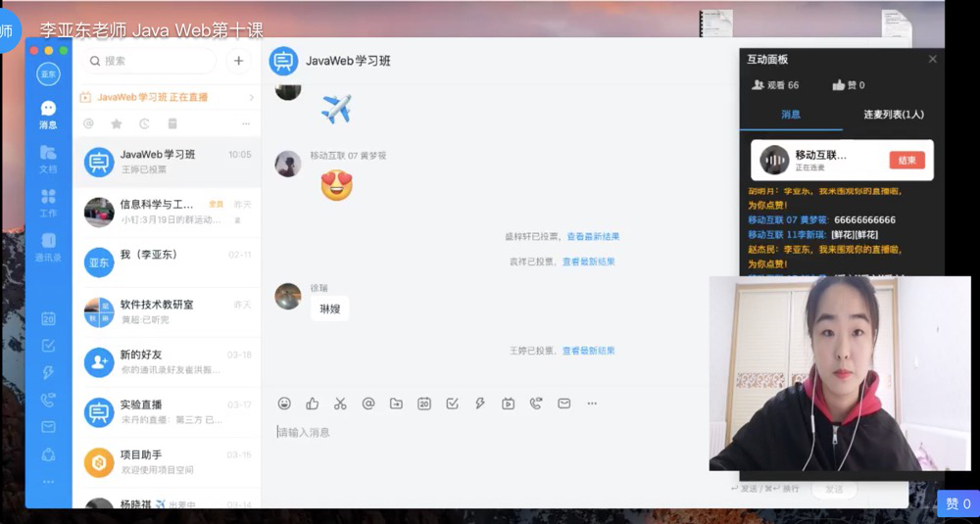The image size is (980, 524).
Task: Select the 消息 tab in 互动面板
Action: [791, 115]
